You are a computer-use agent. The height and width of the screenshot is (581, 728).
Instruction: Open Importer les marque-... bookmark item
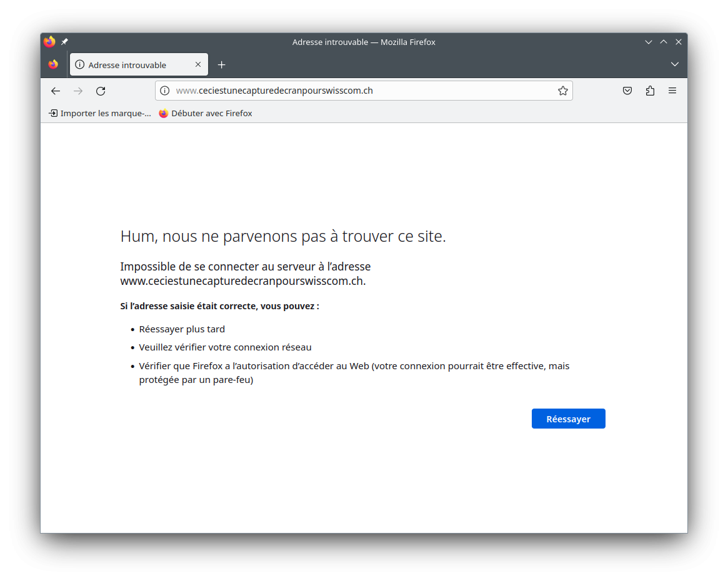[x=100, y=113]
